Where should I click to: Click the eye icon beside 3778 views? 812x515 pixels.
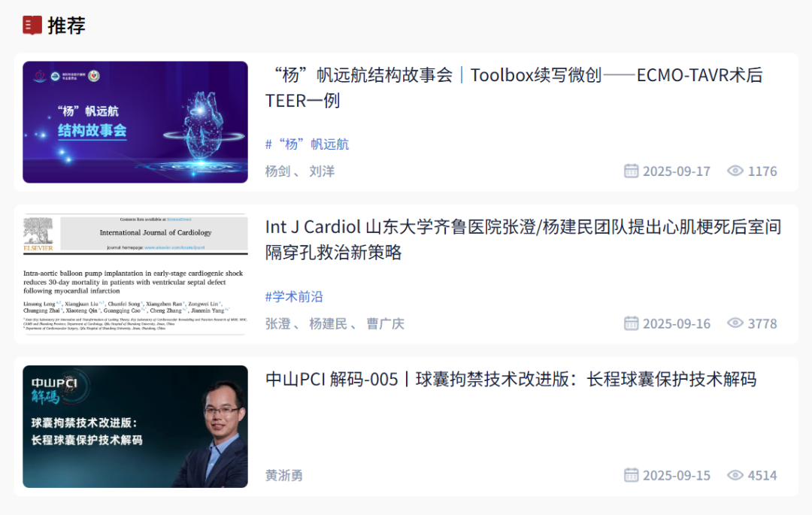point(735,323)
